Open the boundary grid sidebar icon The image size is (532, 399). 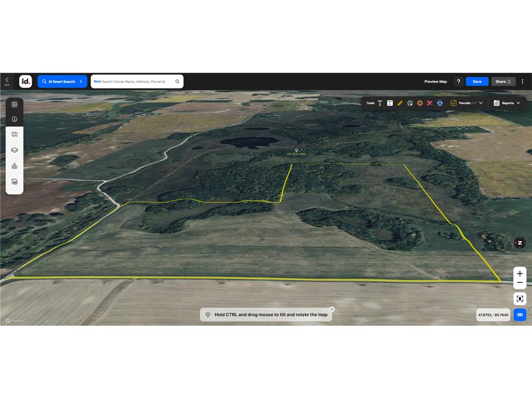pyautogui.click(x=14, y=166)
